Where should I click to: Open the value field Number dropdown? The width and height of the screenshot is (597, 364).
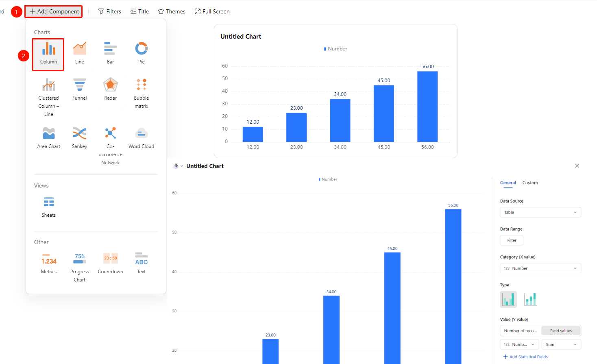[x=519, y=344]
